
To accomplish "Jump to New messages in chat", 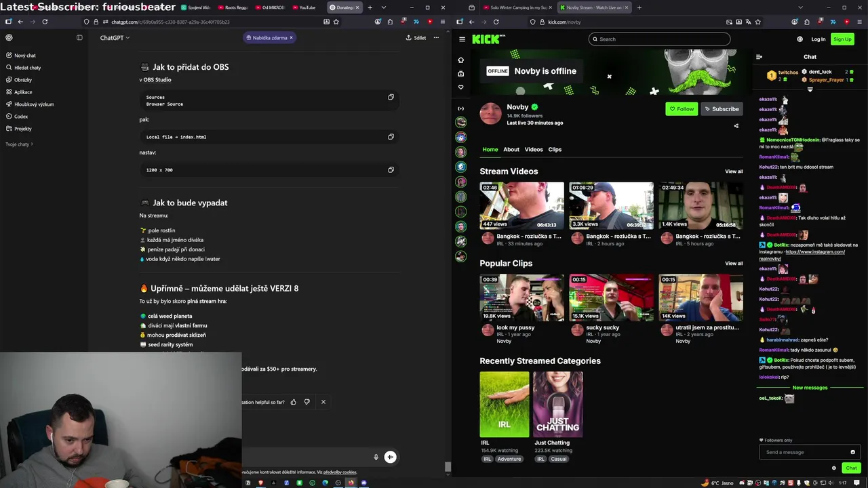I will [x=810, y=388].
